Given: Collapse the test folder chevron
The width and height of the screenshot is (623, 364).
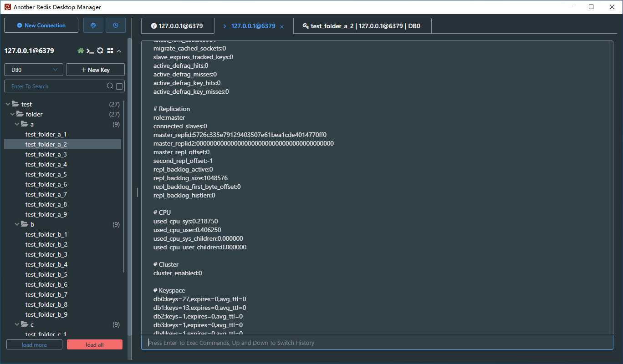Looking at the screenshot, I should tap(8, 104).
